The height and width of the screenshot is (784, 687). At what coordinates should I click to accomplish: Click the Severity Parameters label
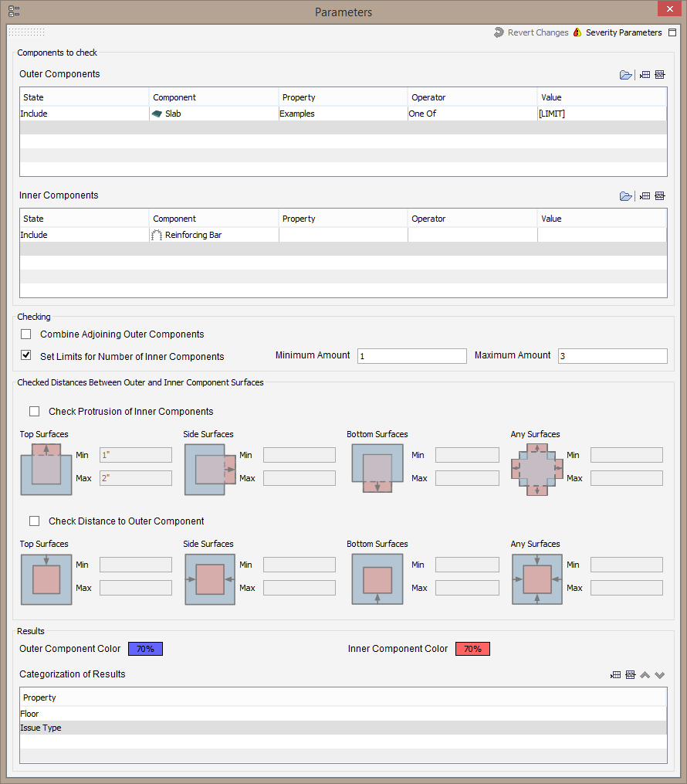click(624, 32)
